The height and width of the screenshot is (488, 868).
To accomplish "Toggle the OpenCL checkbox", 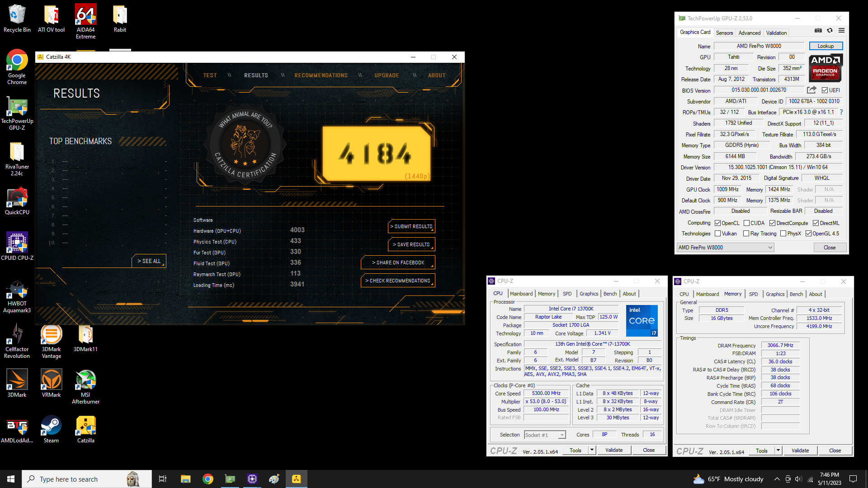I will tap(717, 223).
